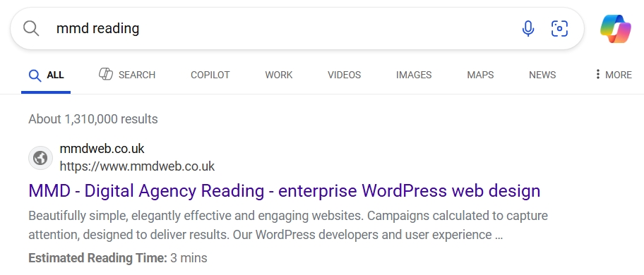Image resolution: width=644 pixels, height=275 pixels.
Task: Open the VIDEOS tab
Action: [x=344, y=75]
